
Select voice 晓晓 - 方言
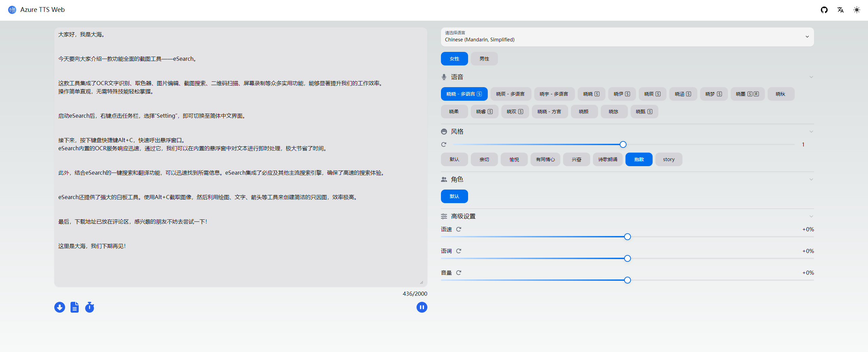(549, 112)
